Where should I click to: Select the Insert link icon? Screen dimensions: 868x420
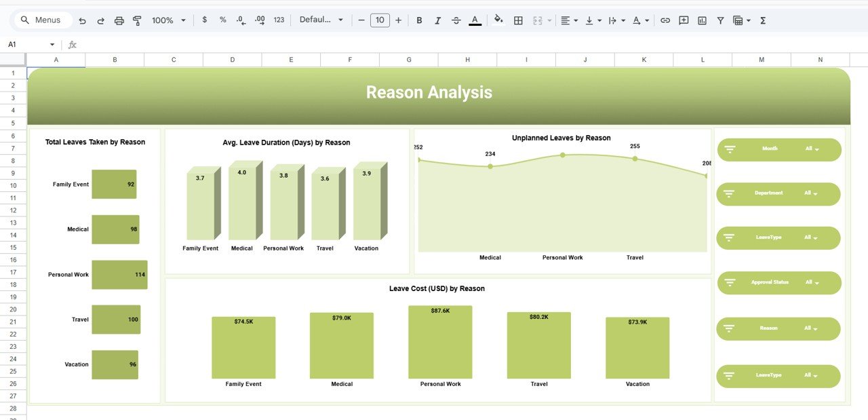(665, 20)
